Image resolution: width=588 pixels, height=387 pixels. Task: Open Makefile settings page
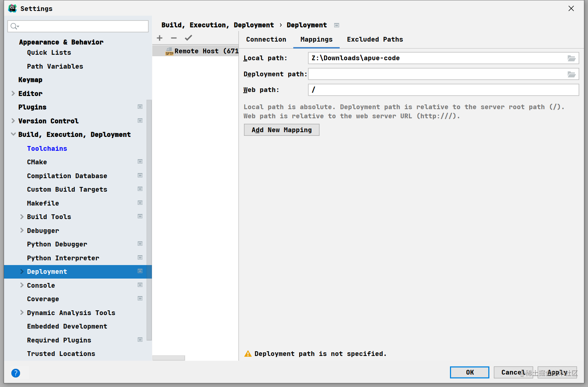(43, 203)
